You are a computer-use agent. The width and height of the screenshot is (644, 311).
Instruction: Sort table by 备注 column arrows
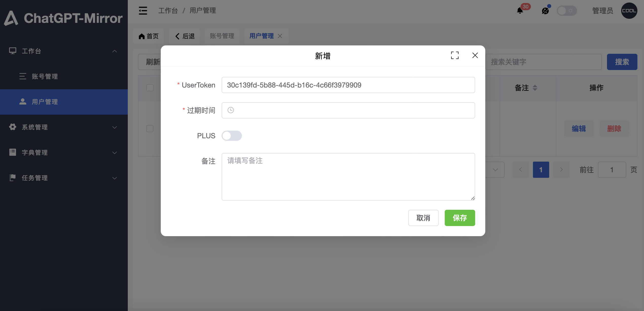(x=535, y=88)
